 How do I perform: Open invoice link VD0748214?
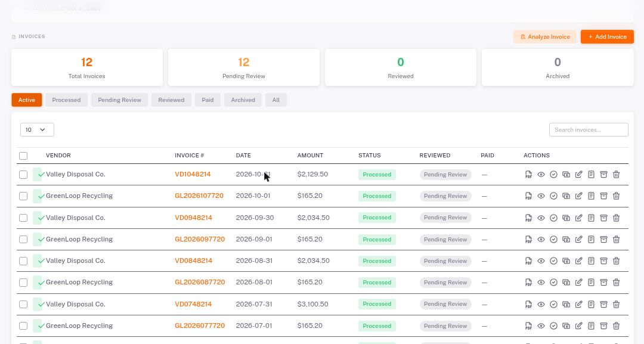(x=193, y=304)
